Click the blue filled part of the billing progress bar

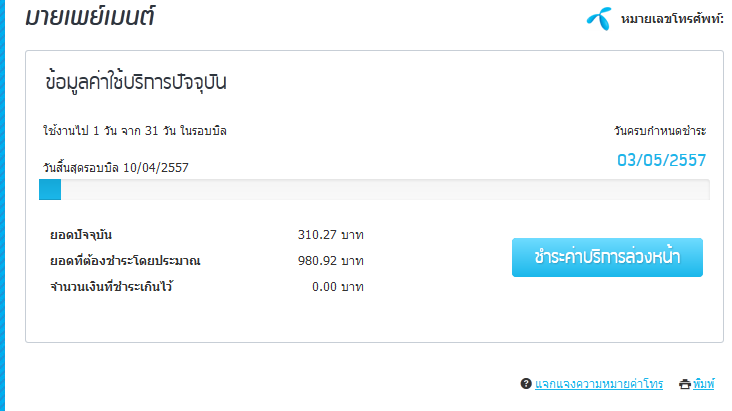(x=50, y=190)
